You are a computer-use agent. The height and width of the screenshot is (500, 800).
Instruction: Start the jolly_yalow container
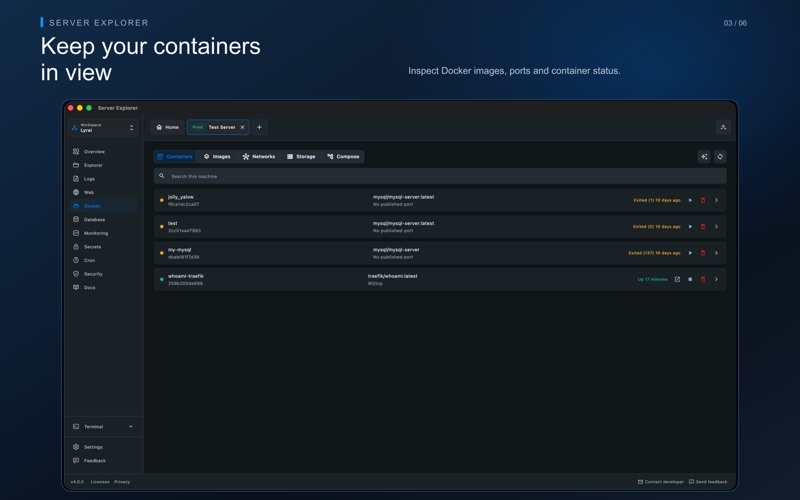(690, 201)
